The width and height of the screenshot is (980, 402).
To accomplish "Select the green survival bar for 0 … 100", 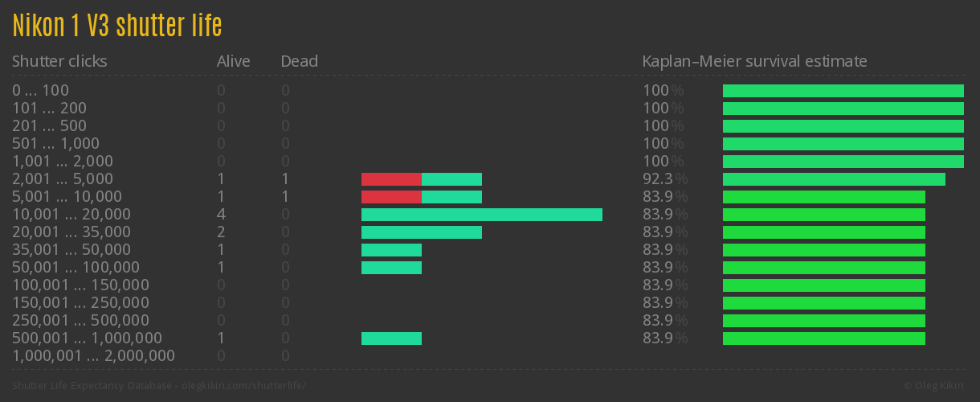I will [x=843, y=91].
